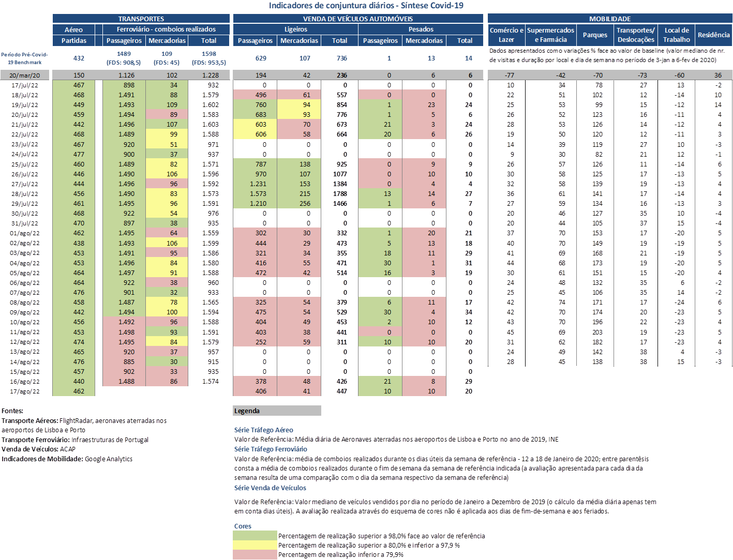Viewport: 733px width, 560px height.
Task: Click the Cores heading
Action: pos(243,526)
